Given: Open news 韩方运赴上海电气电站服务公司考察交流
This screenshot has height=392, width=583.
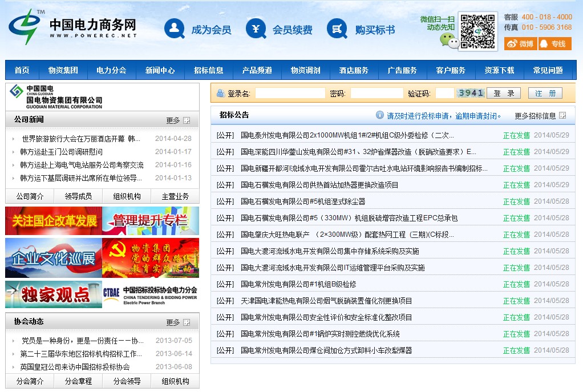Looking at the screenshot, I should pos(82,165).
